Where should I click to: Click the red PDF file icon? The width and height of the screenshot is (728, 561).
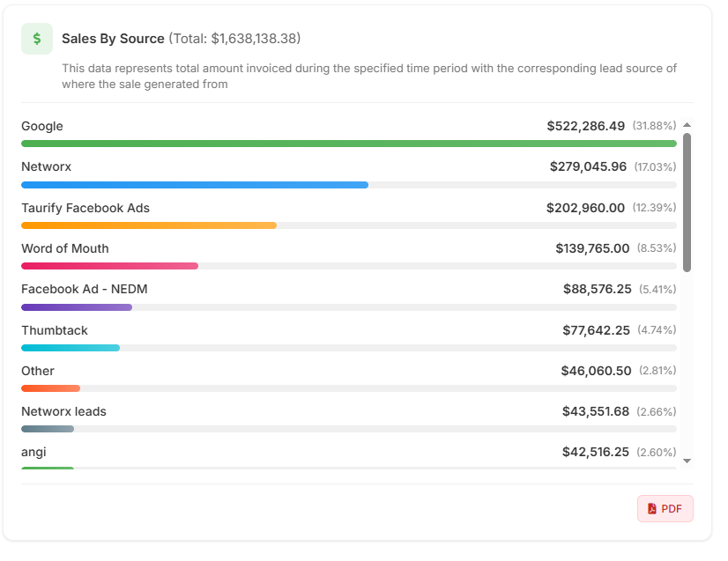point(652,508)
